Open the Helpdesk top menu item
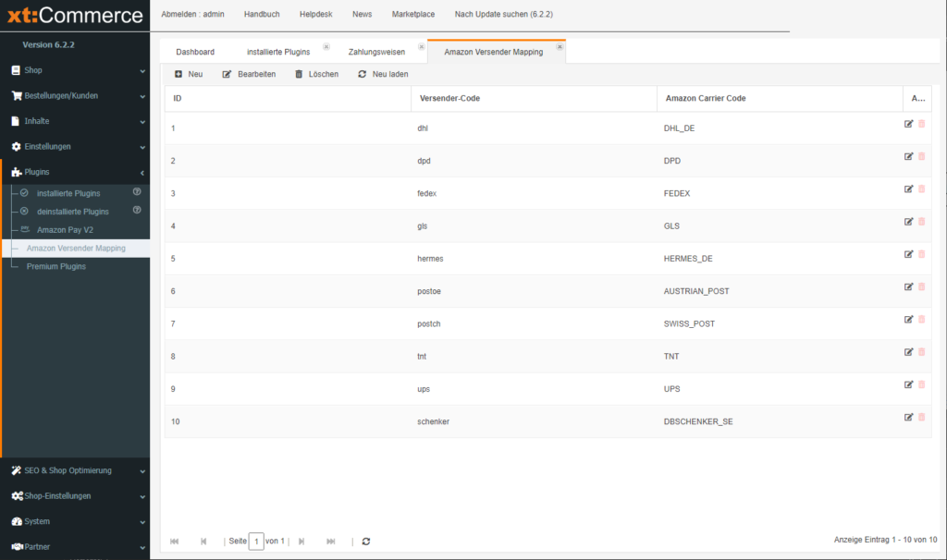Viewport: 947px width, 560px height. [315, 15]
